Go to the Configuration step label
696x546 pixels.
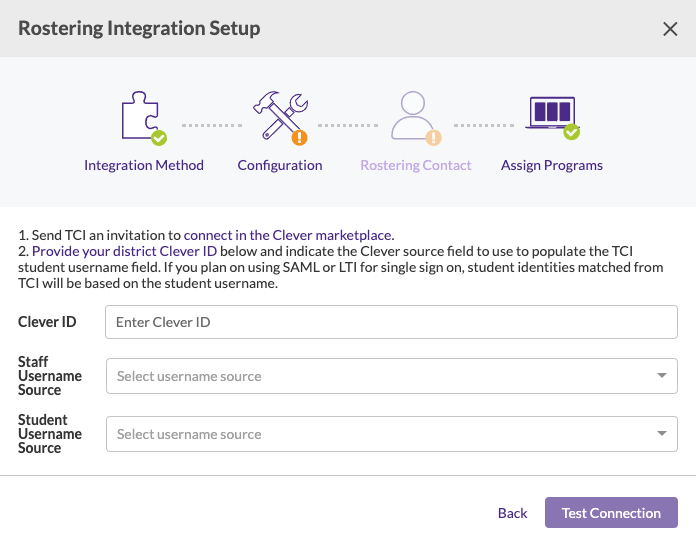pos(280,165)
